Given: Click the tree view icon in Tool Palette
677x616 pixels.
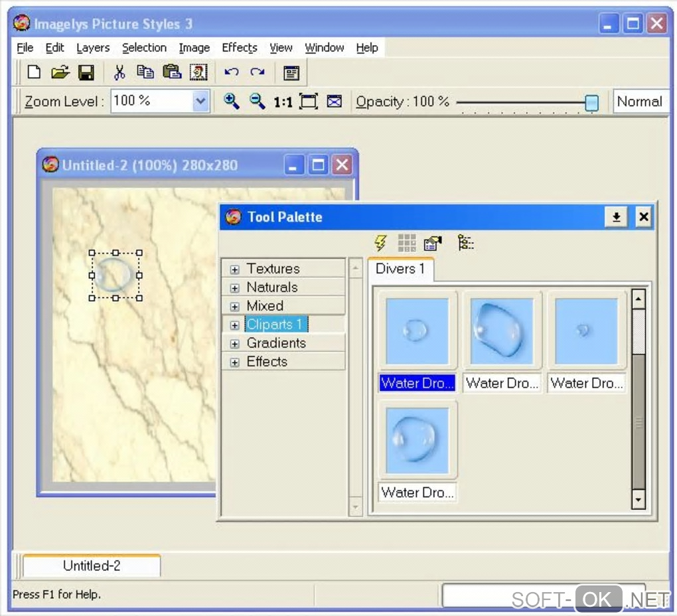Looking at the screenshot, I should (465, 242).
